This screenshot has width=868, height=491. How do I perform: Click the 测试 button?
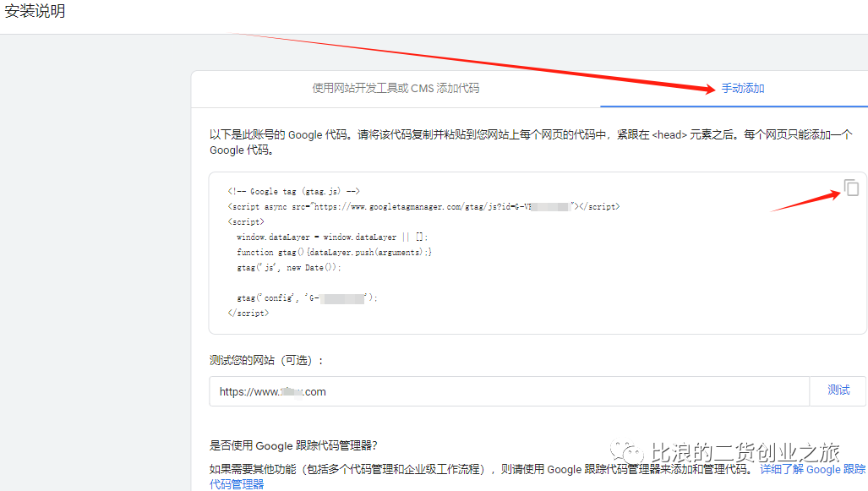point(838,390)
